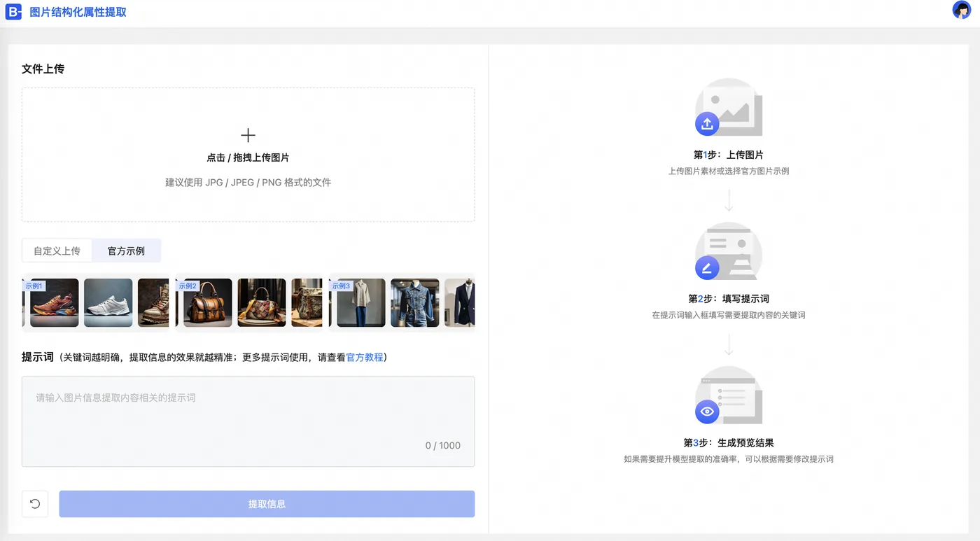Switch to the 自定义上传 tab
980x541 pixels.
coord(57,251)
